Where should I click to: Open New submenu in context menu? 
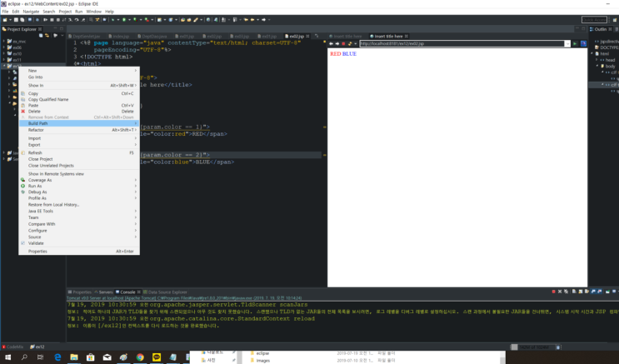click(79, 71)
